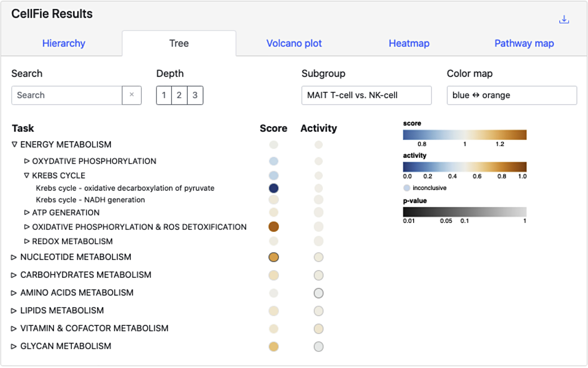Image resolution: width=588 pixels, height=368 pixels.
Task: Click dark blue score dot for pyruvate decarboxylation
Action: [273, 188]
